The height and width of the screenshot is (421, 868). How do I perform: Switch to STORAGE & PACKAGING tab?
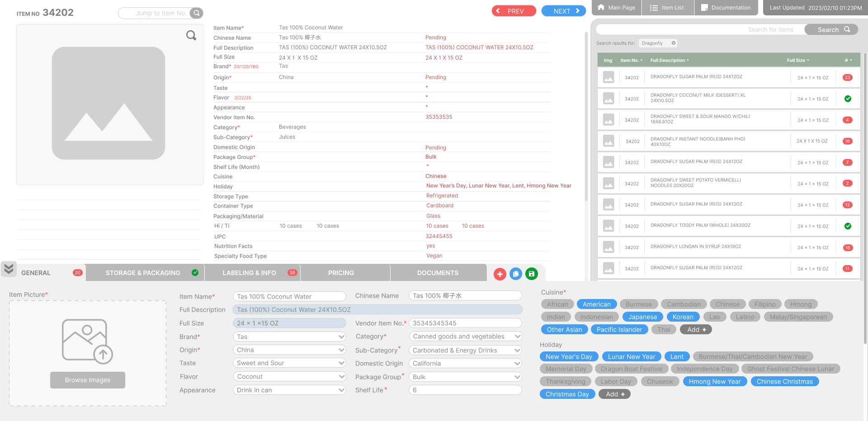pos(145,273)
